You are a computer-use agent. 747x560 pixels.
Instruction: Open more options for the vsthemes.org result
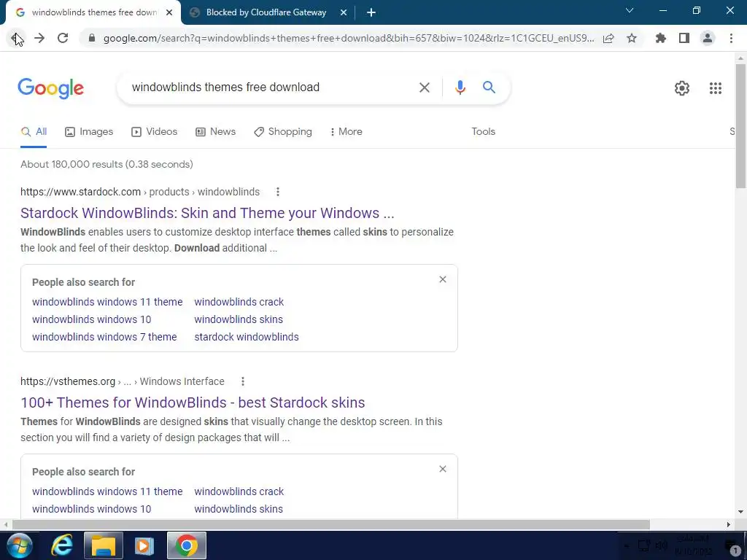pyautogui.click(x=242, y=381)
